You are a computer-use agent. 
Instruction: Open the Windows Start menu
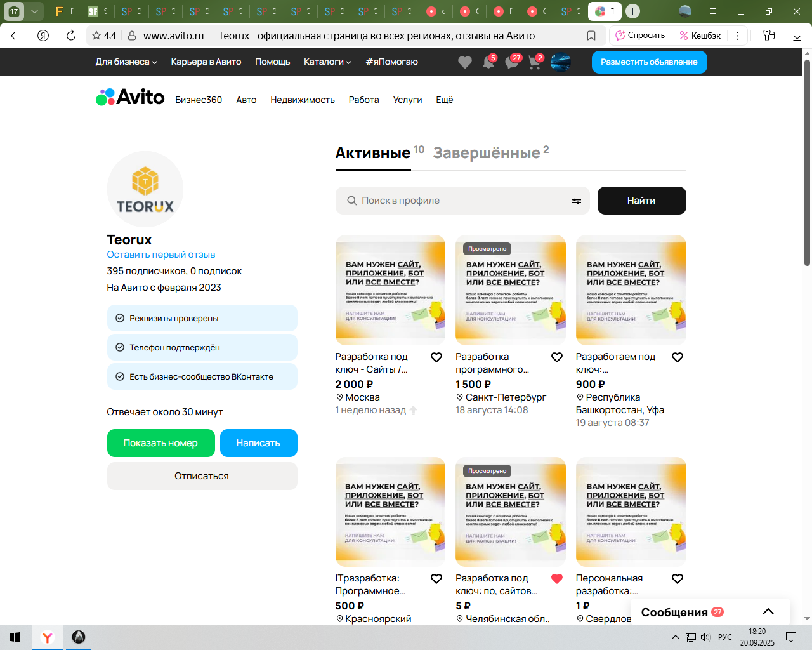coord(16,637)
